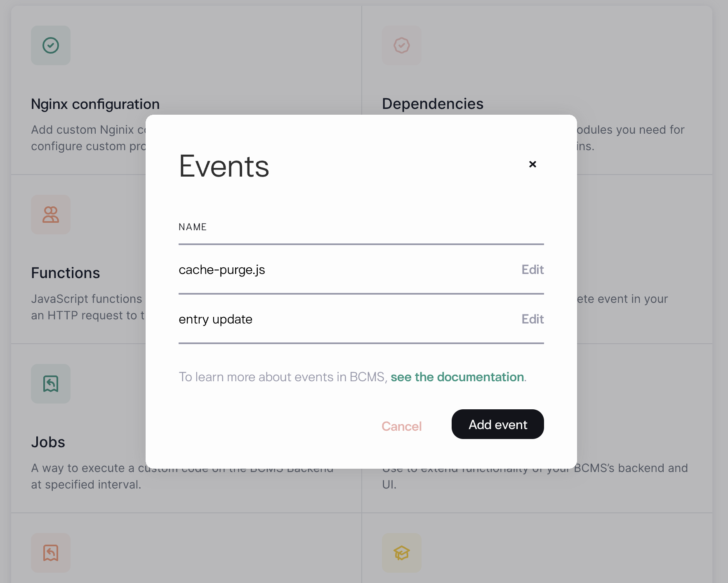Click the Jobs bookmark icon
The image size is (728, 583).
pos(51,384)
